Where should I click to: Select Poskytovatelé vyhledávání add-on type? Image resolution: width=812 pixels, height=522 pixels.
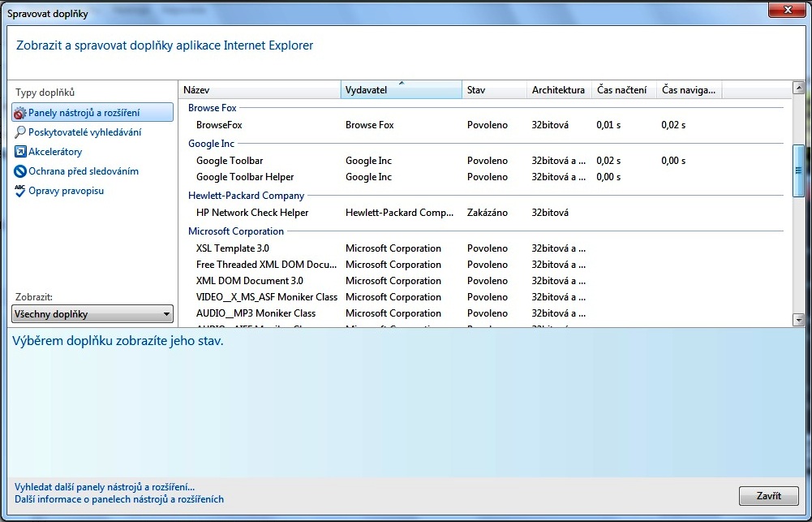click(x=84, y=132)
